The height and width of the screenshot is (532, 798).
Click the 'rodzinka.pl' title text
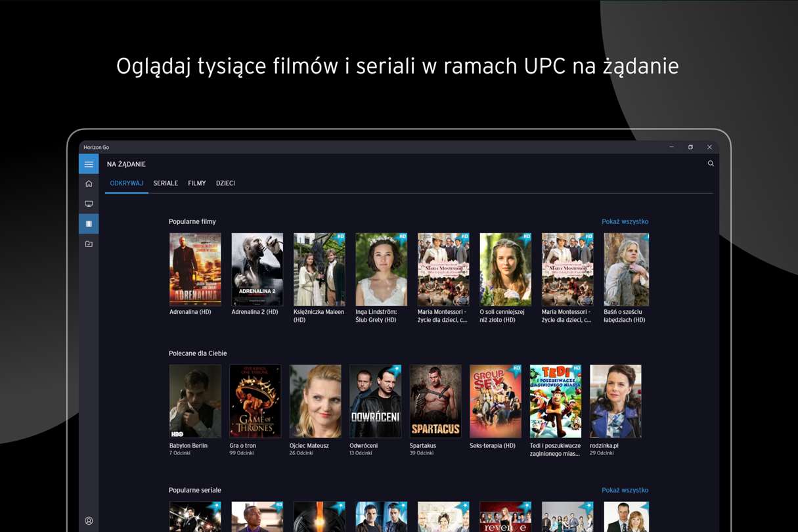[604, 445]
